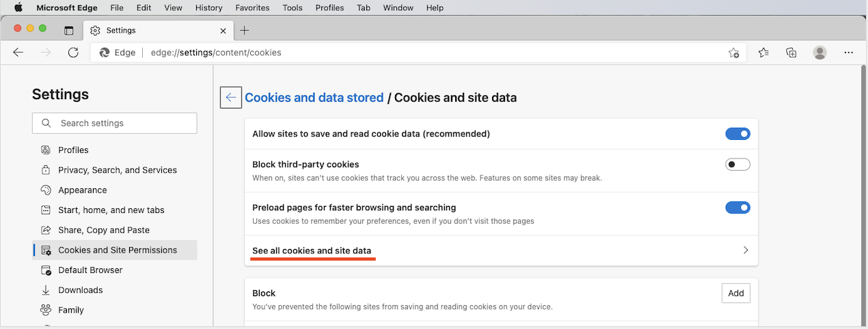This screenshot has height=329, width=868.
Task: Click the browser back arrow icon
Action: [18, 53]
